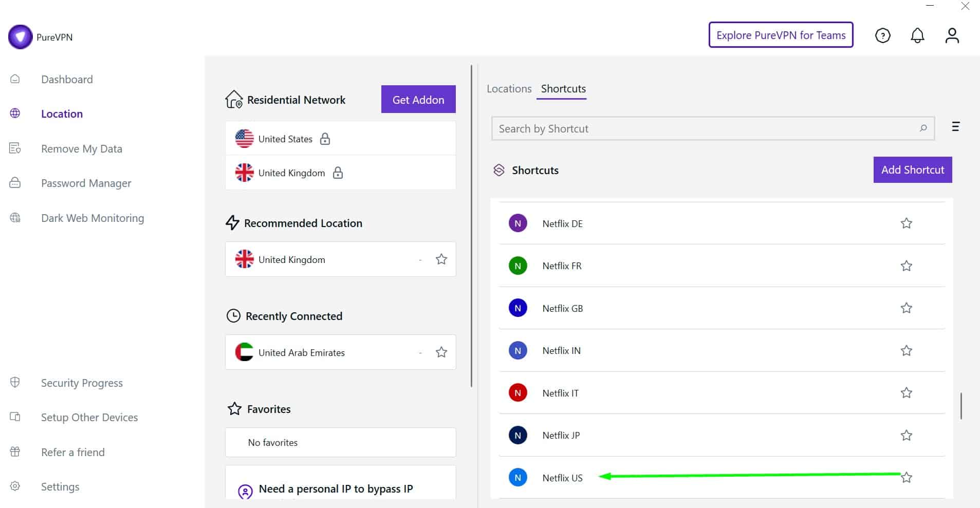Image resolution: width=980 pixels, height=508 pixels.
Task: Click the Remove My Data sidebar icon
Action: tap(15, 148)
